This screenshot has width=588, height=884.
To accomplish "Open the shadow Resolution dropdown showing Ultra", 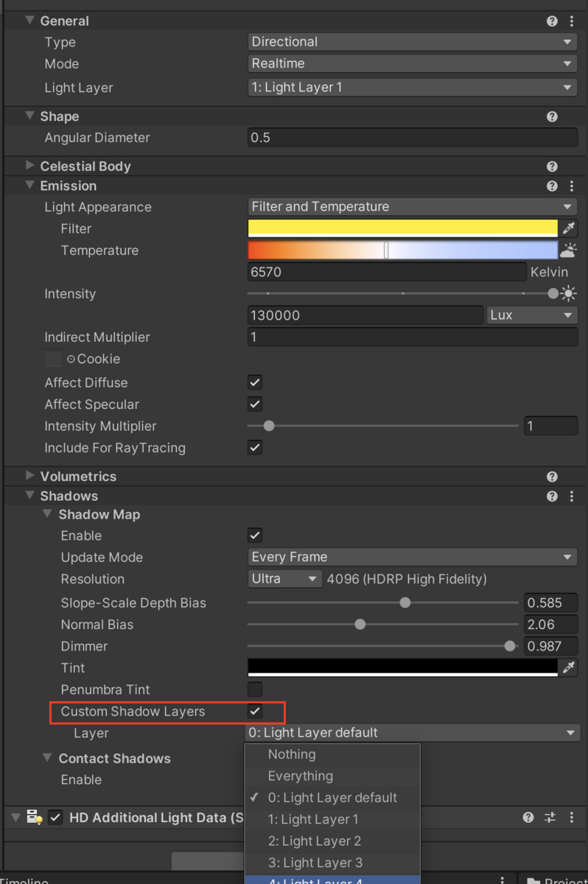I will pyautogui.click(x=284, y=579).
